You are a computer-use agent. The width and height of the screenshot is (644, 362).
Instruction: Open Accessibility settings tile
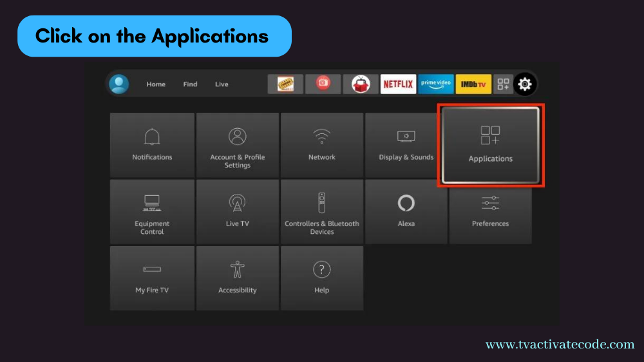tap(238, 278)
